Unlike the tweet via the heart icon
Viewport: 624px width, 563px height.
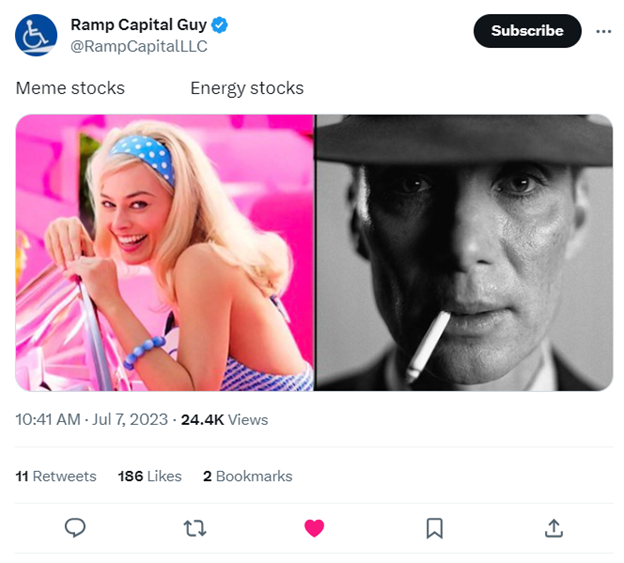point(314,527)
